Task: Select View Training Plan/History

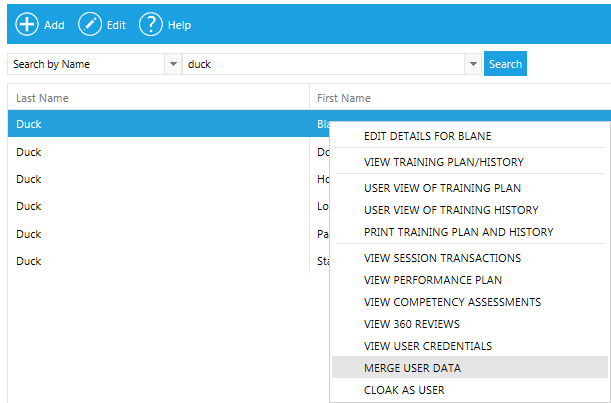Action: 443,162
